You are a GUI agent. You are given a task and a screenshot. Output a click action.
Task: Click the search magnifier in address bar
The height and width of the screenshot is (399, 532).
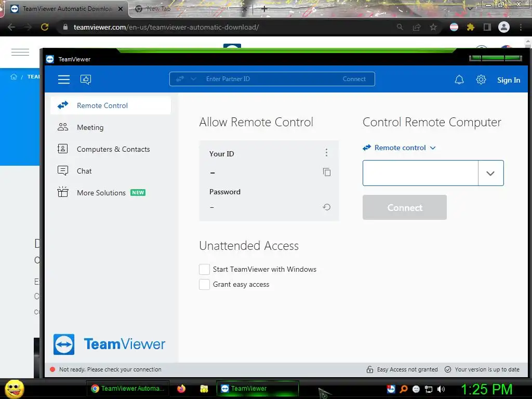tap(400, 27)
